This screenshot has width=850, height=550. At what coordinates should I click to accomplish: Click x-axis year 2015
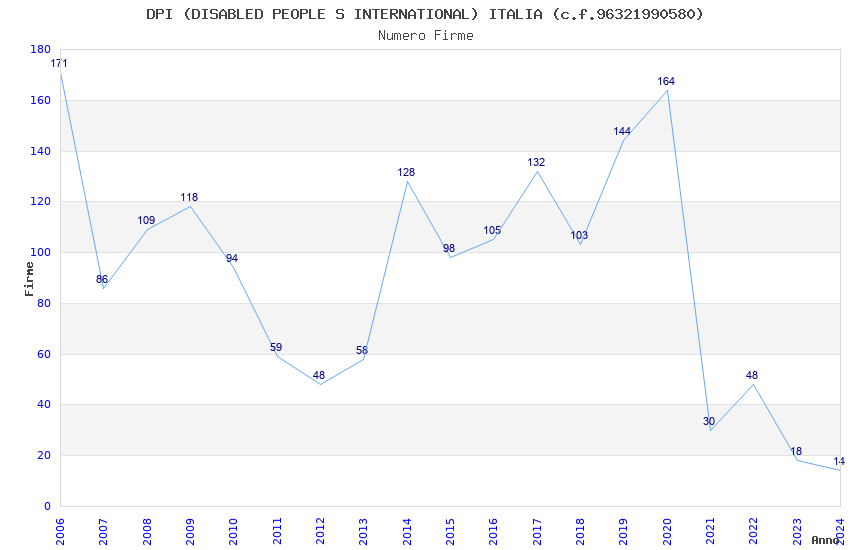click(x=450, y=532)
